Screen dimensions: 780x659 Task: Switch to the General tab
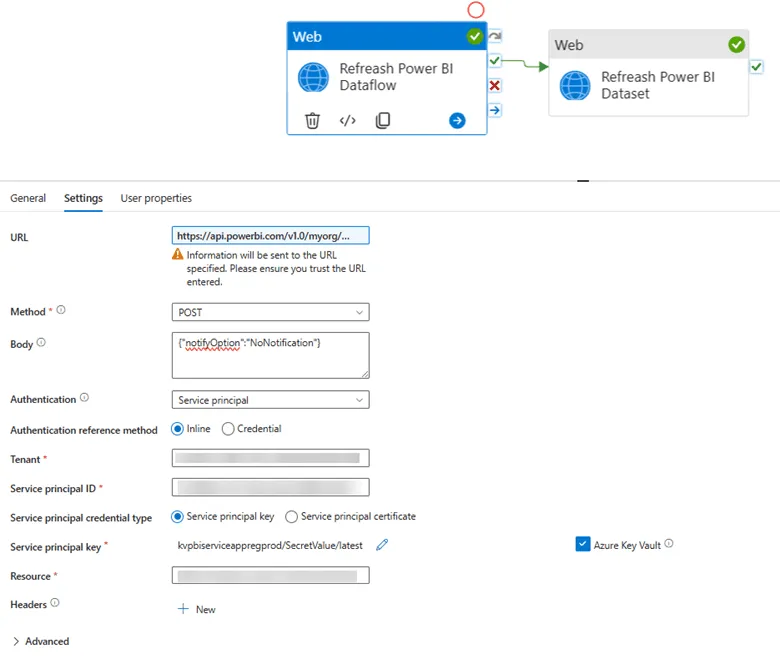point(28,198)
